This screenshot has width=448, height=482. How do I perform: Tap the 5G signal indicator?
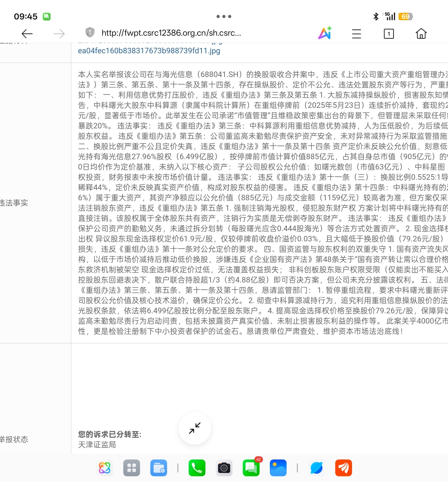click(390, 16)
